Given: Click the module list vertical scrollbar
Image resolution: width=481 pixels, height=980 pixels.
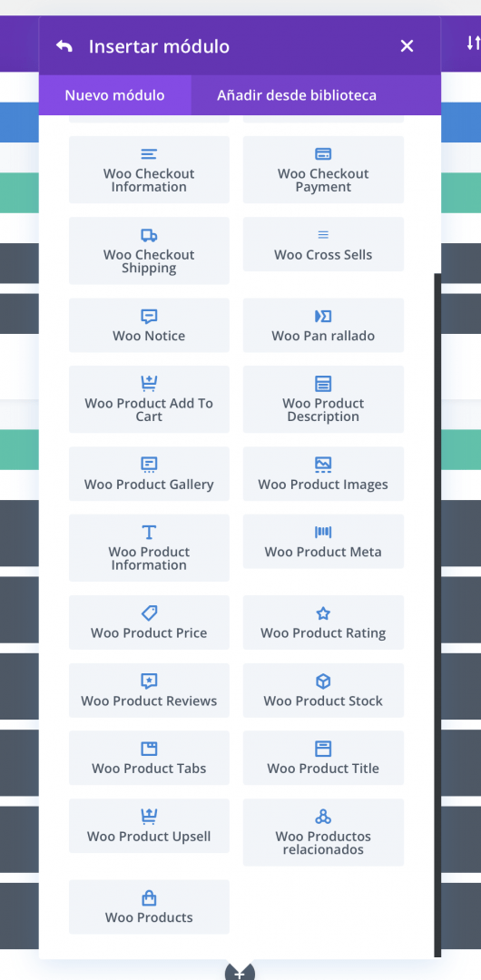Looking at the screenshot, I should click(437, 615).
